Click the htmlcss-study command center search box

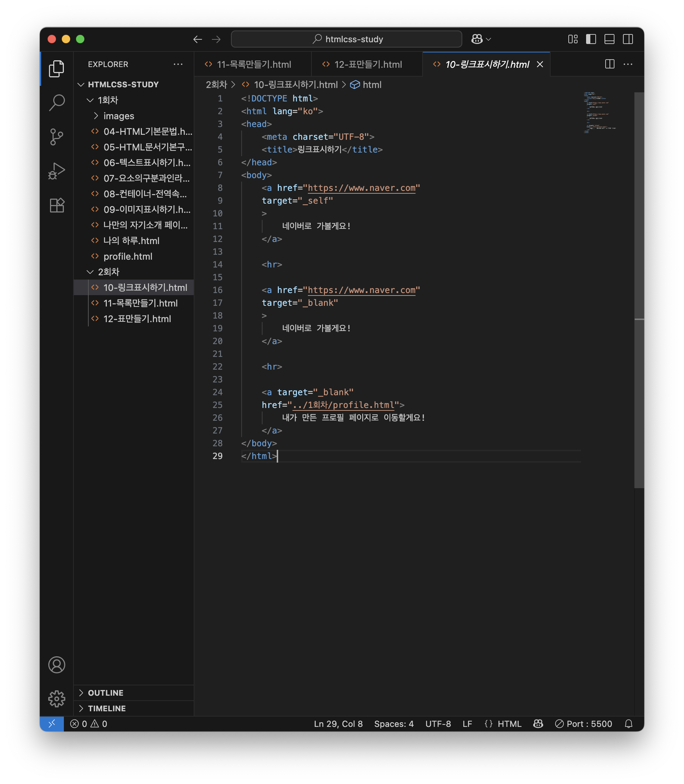(346, 39)
